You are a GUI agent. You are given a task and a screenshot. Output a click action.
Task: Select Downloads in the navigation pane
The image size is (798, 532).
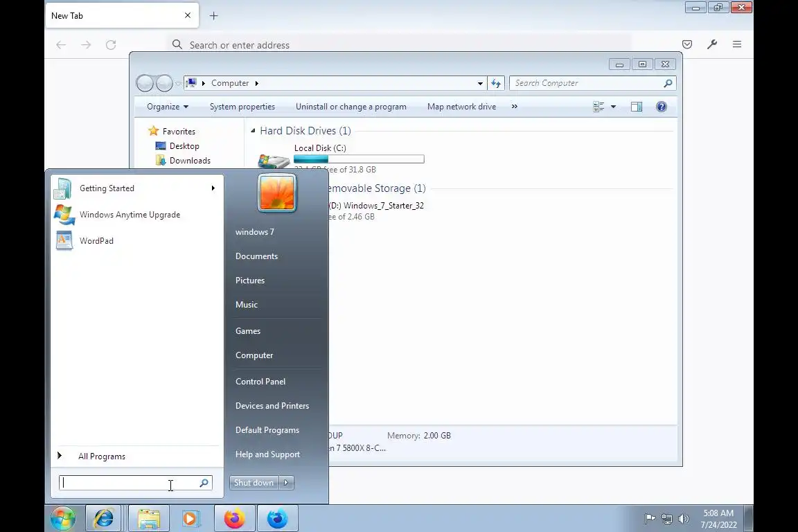pos(190,161)
